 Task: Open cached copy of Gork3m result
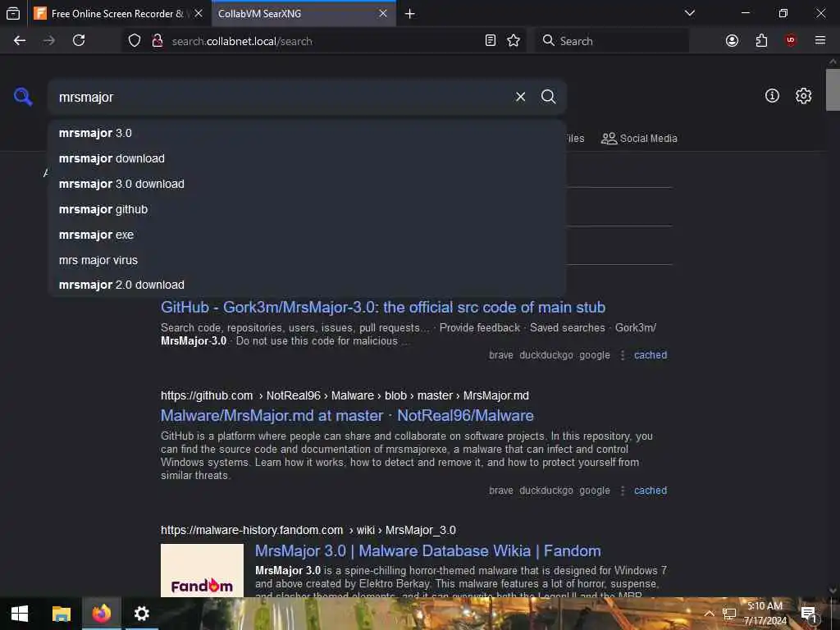point(651,355)
